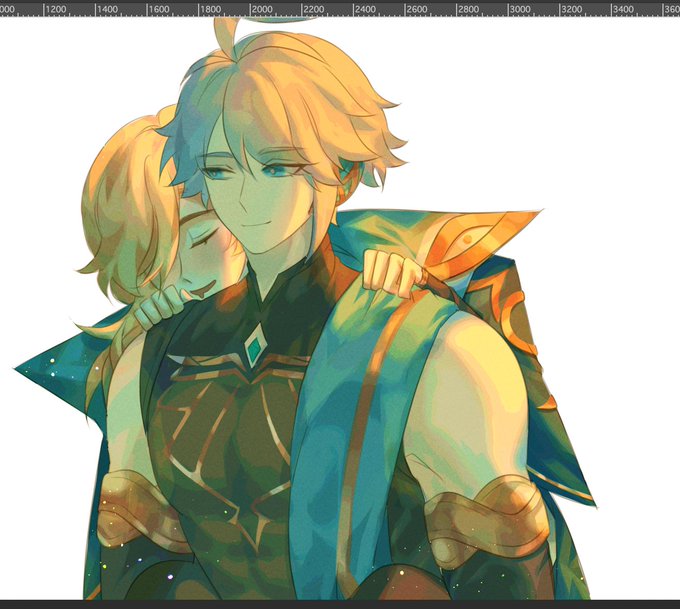Click the 3400 mark on the horizontal ruler
680x609 pixels.
[623, 10]
